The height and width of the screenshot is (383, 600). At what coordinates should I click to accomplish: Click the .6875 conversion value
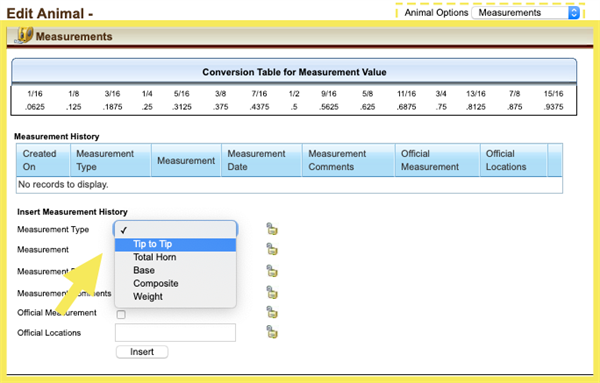point(406,107)
